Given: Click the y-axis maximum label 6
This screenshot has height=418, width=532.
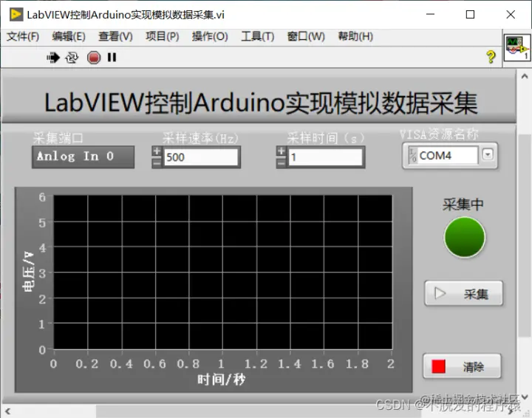Looking at the screenshot, I should [x=42, y=197].
